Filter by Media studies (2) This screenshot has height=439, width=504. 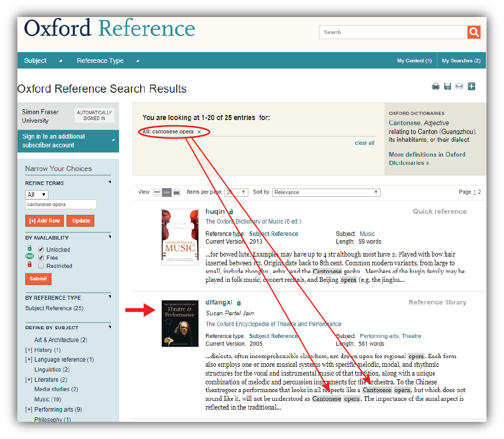[56, 389]
